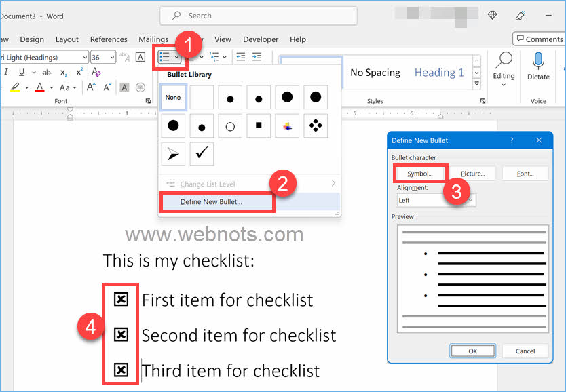
Task: Open the References ribbon tab
Action: tap(109, 39)
